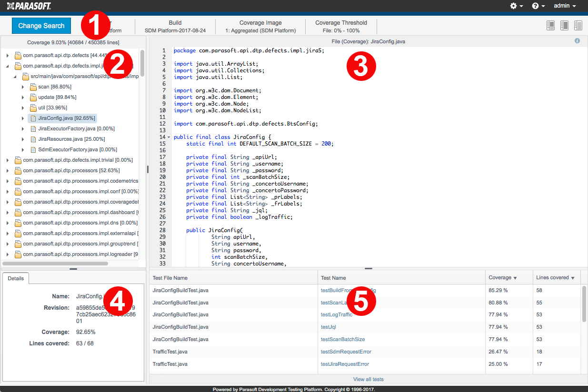Click the tree panel horizontal scrollbar
This screenshot has height=392, width=588.
point(55,263)
